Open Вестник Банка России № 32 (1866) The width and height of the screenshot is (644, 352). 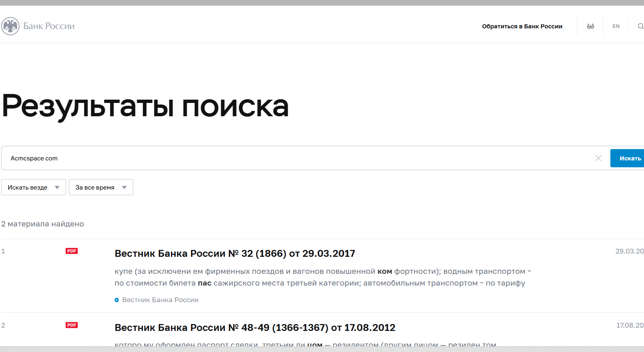(x=235, y=254)
